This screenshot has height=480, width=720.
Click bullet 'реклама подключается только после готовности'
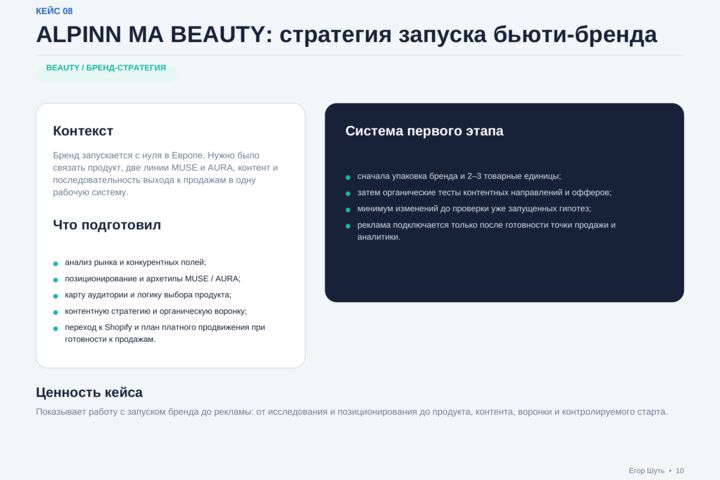486,231
